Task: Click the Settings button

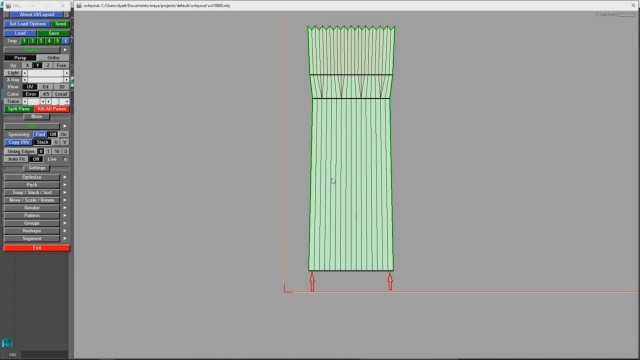Action: [37, 168]
